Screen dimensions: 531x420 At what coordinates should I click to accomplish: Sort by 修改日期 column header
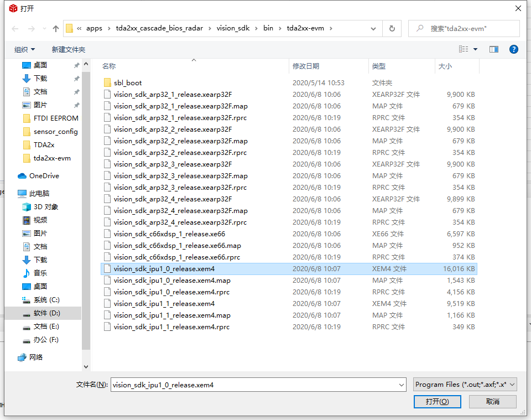306,66
